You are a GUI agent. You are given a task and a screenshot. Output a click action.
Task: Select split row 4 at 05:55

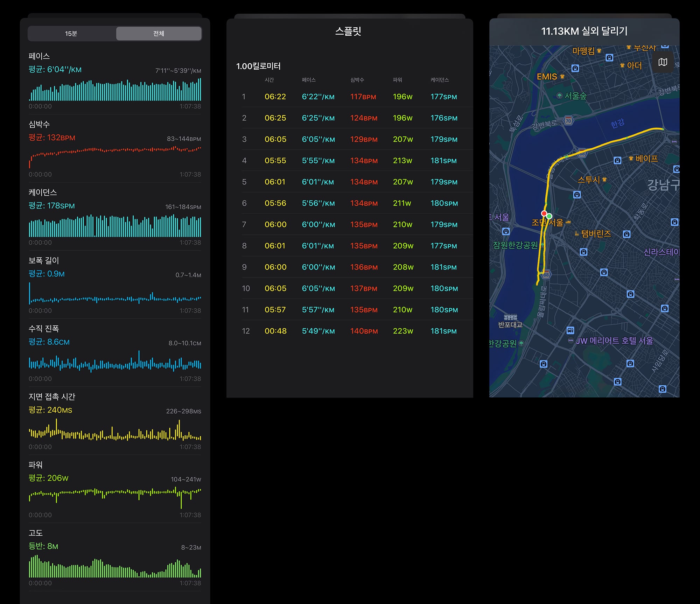click(x=357, y=161)
